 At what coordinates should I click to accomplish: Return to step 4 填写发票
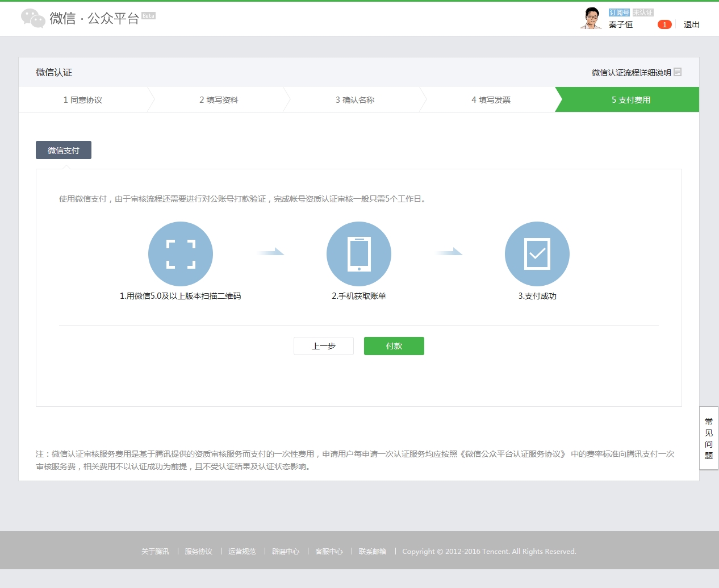pos(490,99)
